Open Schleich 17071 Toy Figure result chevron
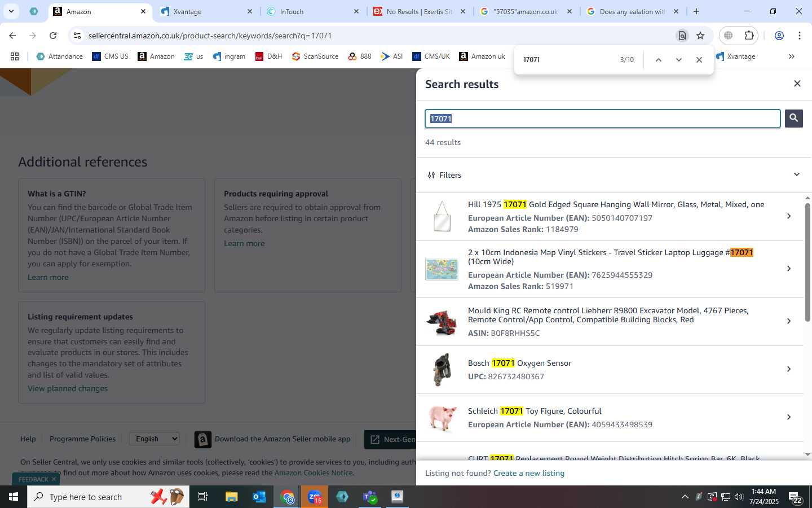Image resolution: width=812 pixels, height=508 pixels. pos(789,417)
